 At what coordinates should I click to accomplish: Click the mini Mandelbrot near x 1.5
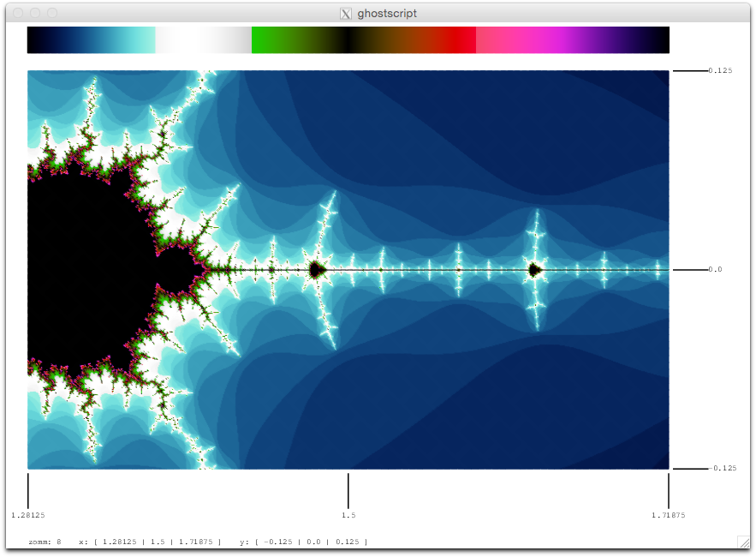(316, 269)
